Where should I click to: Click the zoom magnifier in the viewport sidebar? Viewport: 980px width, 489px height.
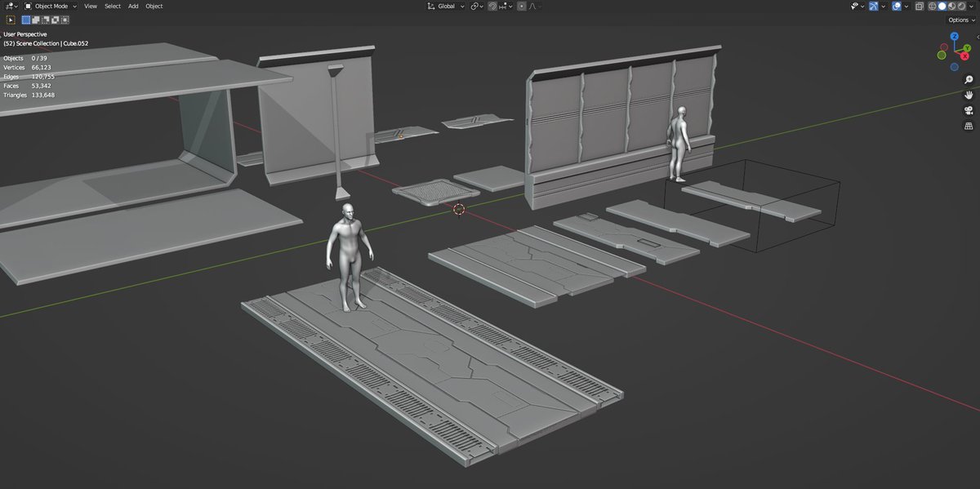click(x=969, y=80)
